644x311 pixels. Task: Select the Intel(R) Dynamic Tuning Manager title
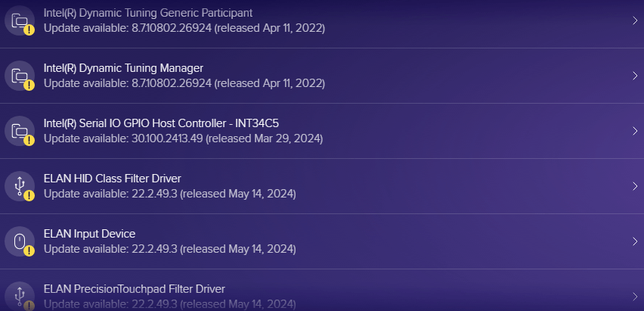point(123,68)
